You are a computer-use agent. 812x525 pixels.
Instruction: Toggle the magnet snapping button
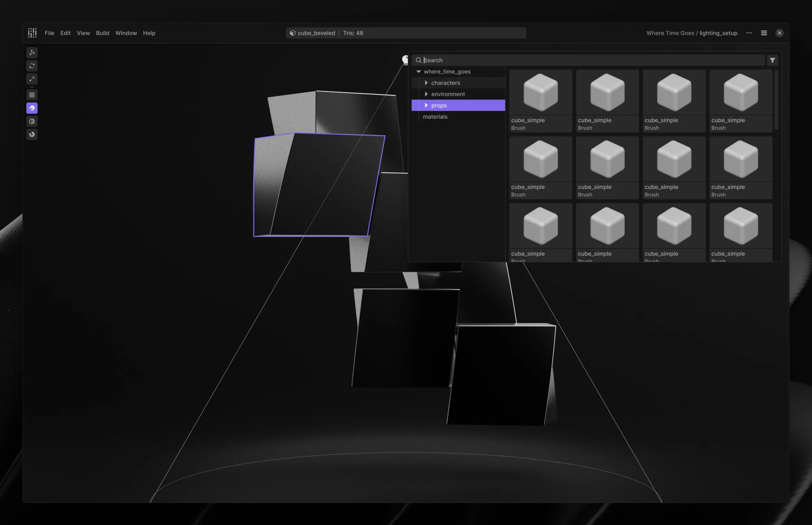click(32, 108)
